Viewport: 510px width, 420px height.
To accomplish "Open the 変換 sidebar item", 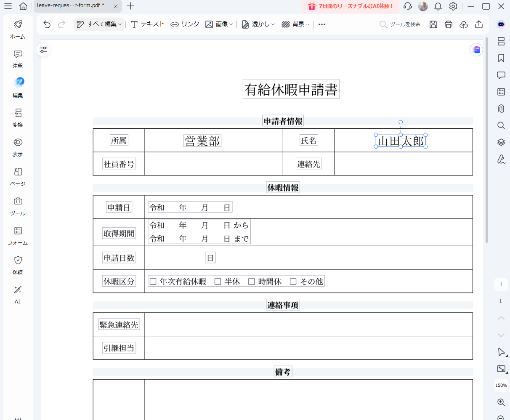I will (x=18, y=118).
